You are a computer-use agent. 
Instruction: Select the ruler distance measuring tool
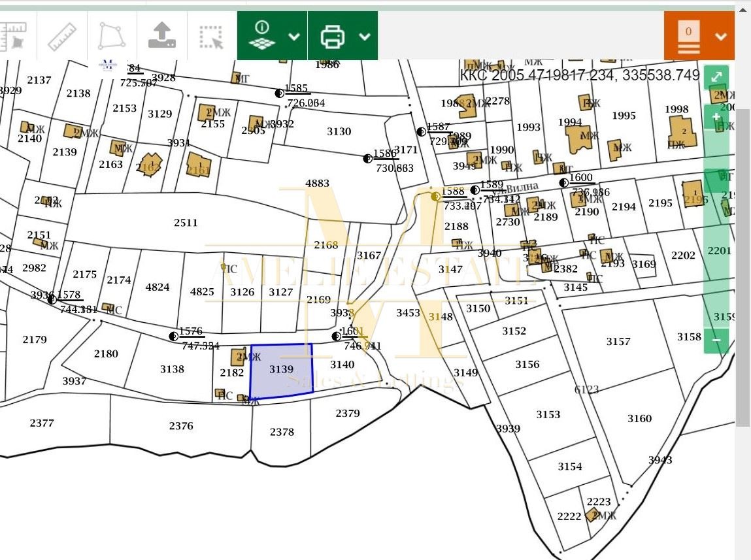point(62,36)
